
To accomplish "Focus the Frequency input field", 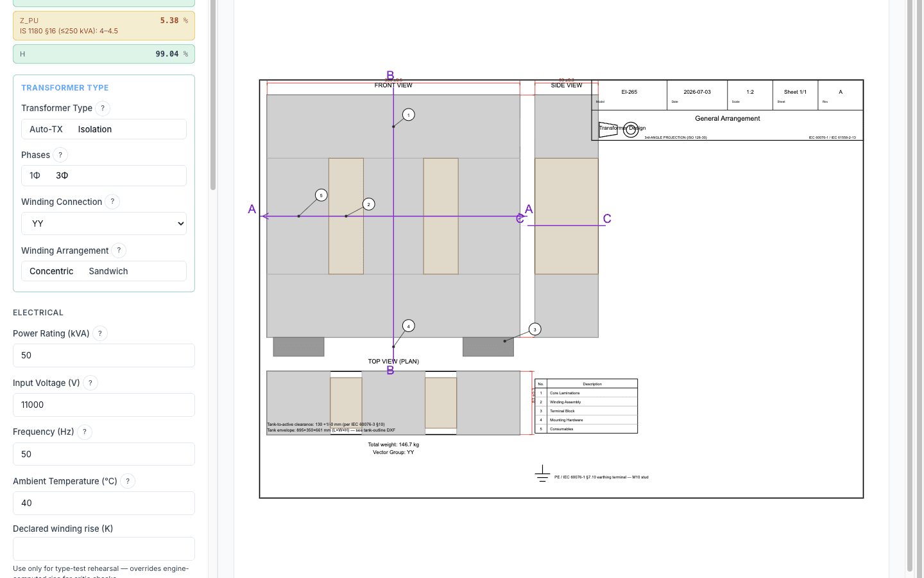I will (x=104, y=454).
